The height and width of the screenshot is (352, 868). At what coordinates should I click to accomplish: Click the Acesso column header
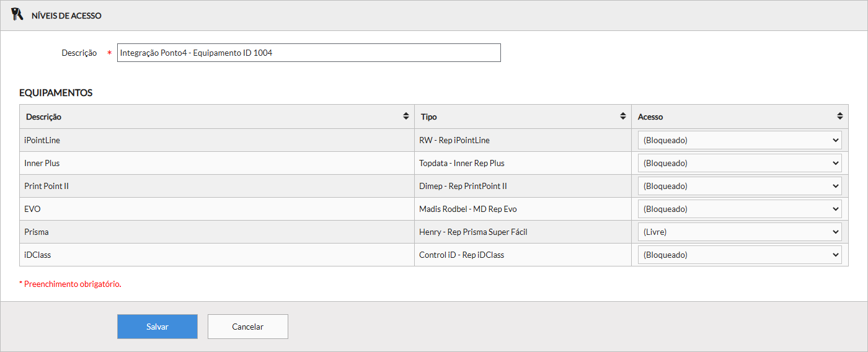pos(650,117)
